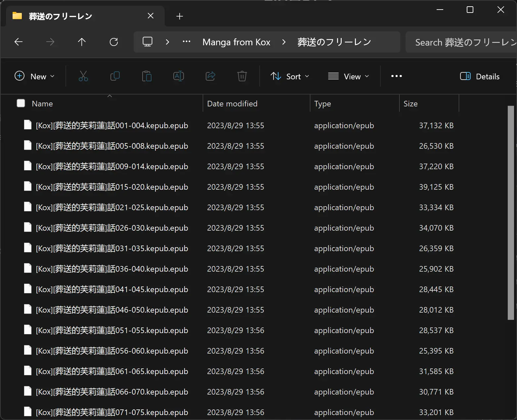Viewport: 517px width, 420px height.
Task: Sort by the Date modified column header
Action: (x=232, y=104)
